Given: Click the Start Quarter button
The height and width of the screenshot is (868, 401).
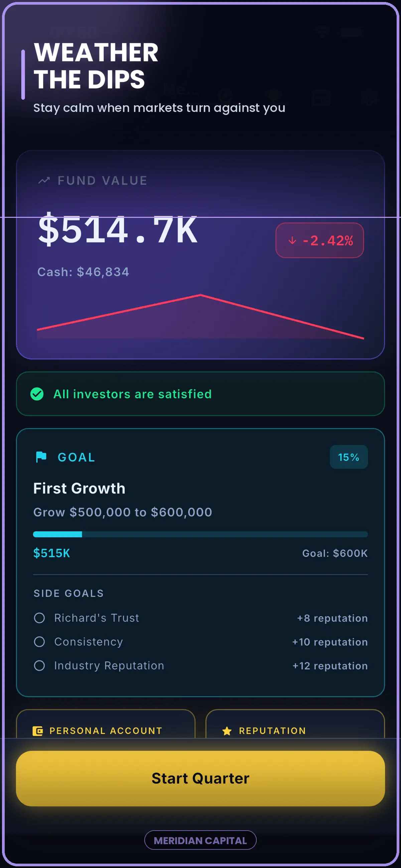Looking at the screenshot, I should pyautogui.click(x=200, y=778).
